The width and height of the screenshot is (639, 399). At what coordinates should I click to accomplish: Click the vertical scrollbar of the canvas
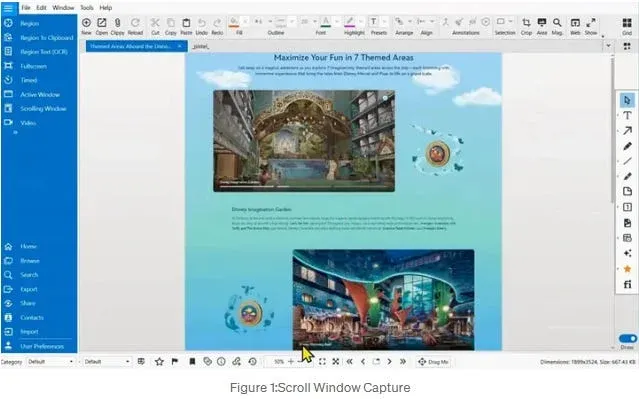click(613, 130)
